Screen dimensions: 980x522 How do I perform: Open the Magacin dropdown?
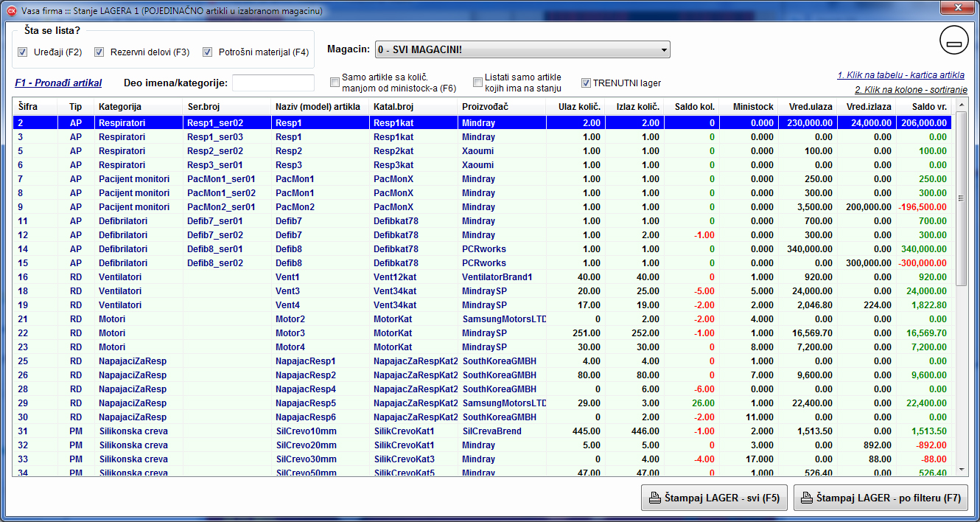click(x=522, y=49)
